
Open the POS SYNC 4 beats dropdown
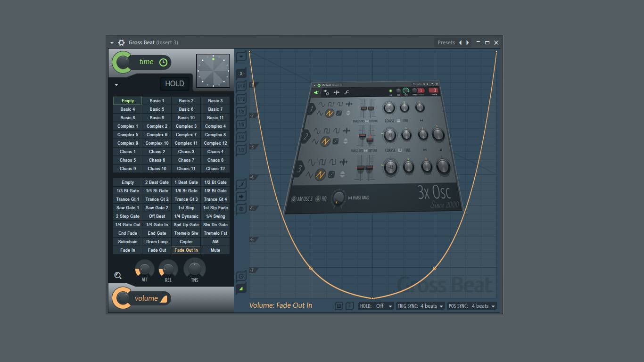tap(471, 306)
